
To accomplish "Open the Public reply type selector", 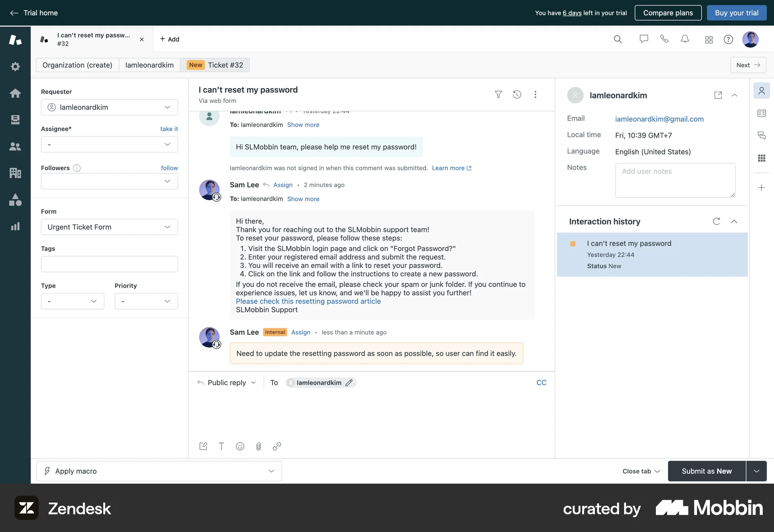I will pos(227,382).
